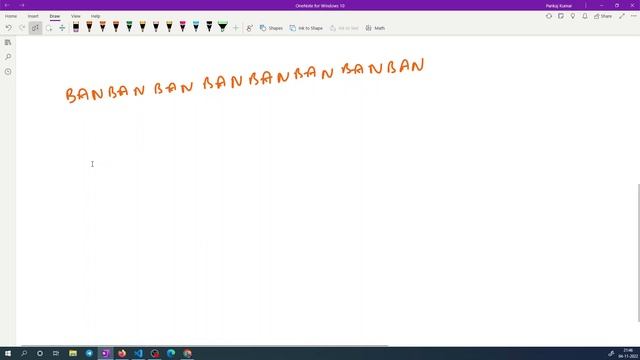Open Visual Studio Code from taskbar
The width and height of the screenshot is (640, 360).
point(138,353)
